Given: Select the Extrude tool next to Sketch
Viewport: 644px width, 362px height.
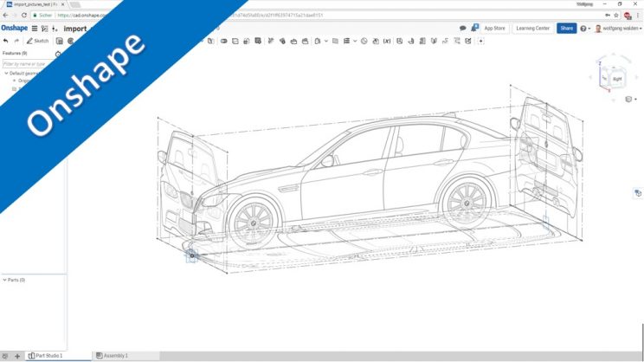Looking at the screenshot, I should [60, 41].
